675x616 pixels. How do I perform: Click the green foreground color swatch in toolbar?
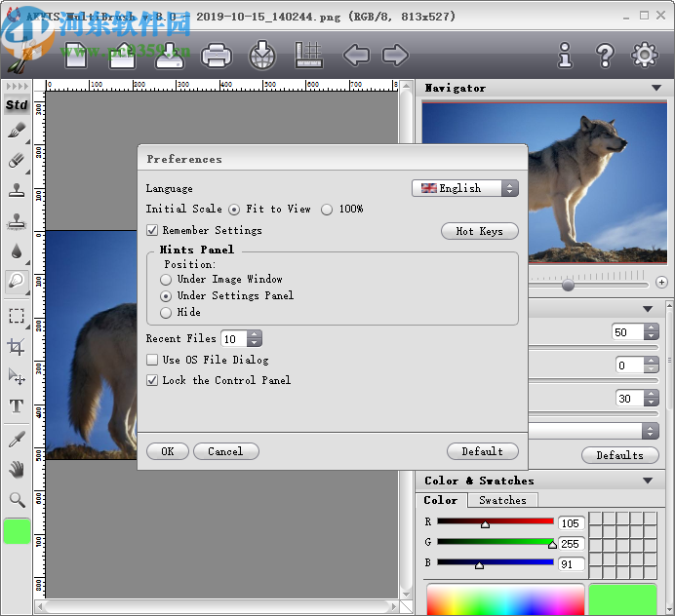[x=17, y=531]
